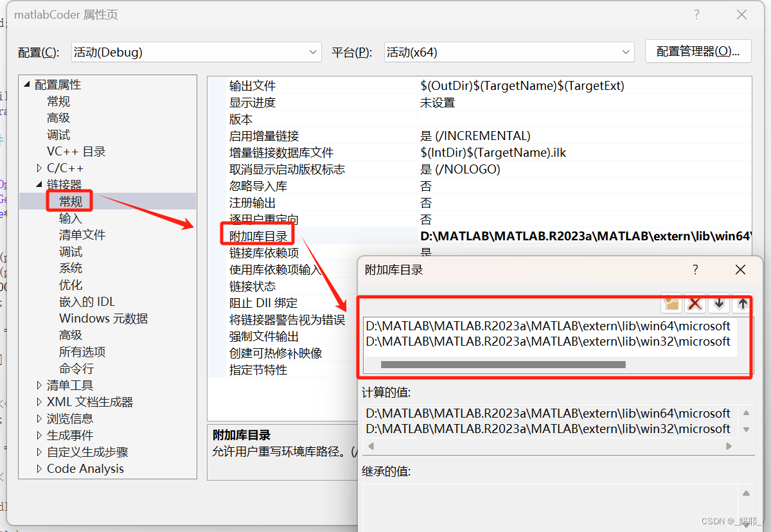
Task: Click the left scroll arrow under 计算的值
Action: (x=371, y=445)
